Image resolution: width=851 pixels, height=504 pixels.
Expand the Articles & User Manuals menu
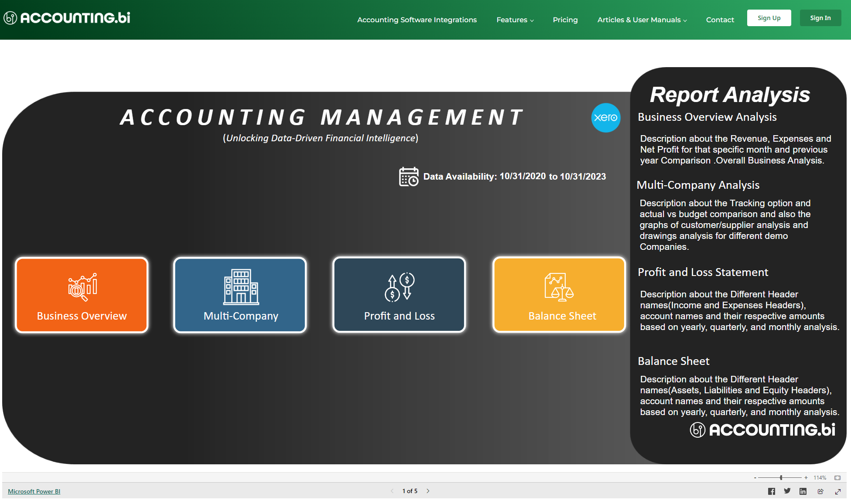pos(642,20)
